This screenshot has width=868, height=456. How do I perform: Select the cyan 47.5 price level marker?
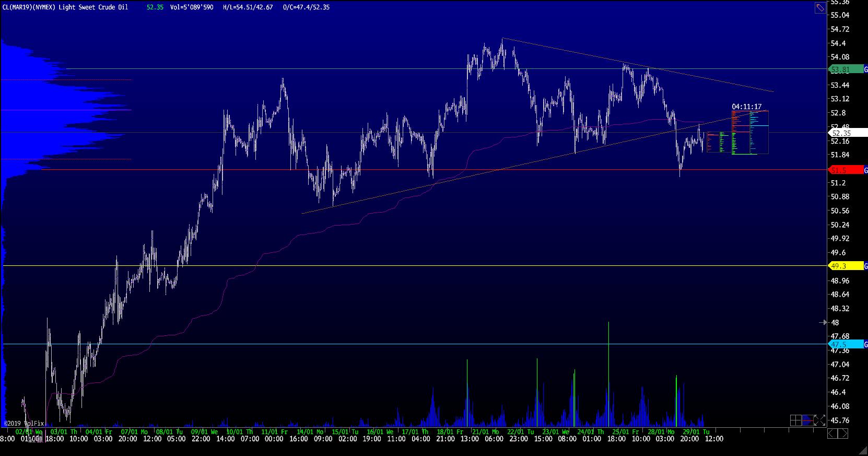click(840, 345)
